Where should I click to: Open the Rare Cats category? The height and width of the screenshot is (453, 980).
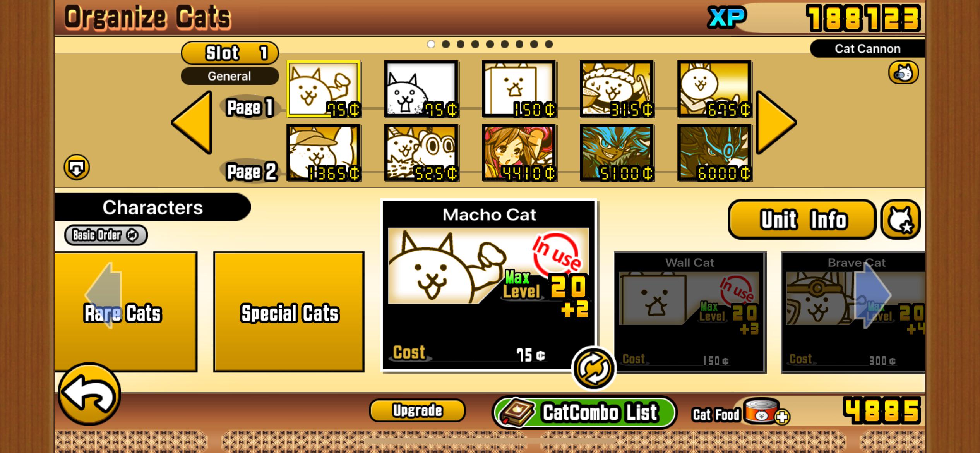coord(126,312)
